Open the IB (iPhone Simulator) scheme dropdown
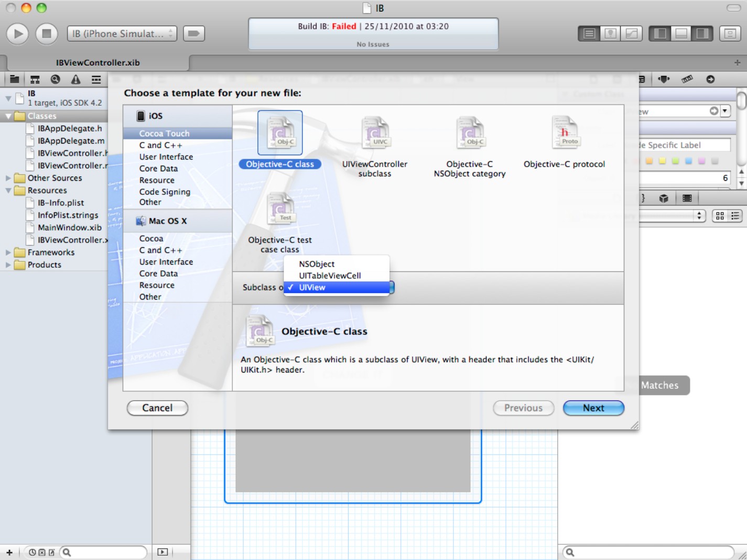This screenshot has height=560, width=747. pos(122,34)
